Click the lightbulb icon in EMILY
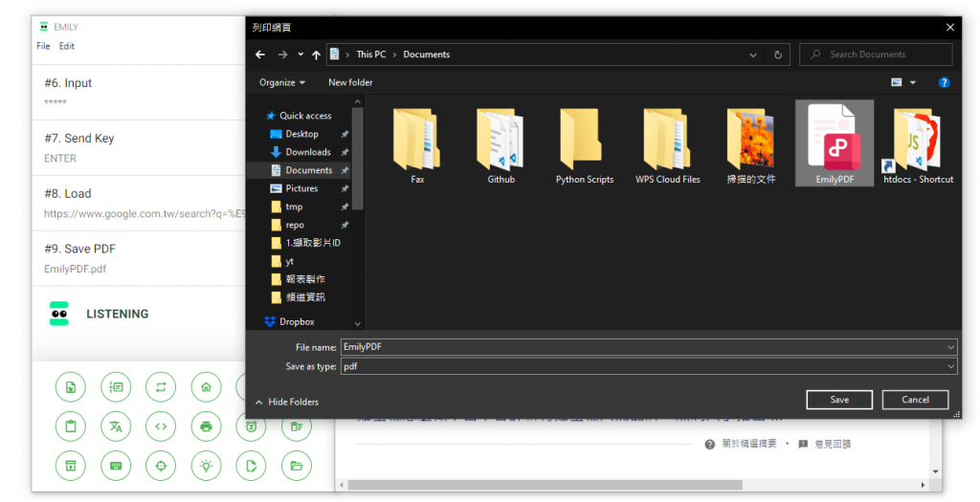 click(x=207, y=466)
